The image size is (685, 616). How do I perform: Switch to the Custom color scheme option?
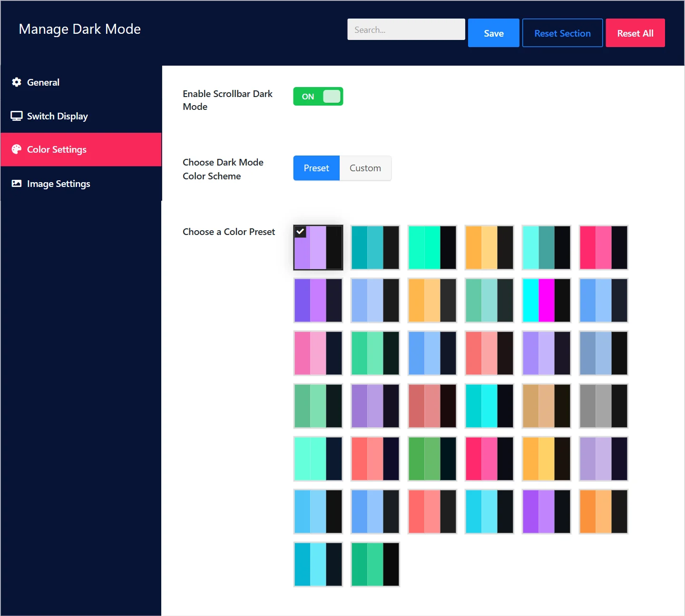pos(365,168)
